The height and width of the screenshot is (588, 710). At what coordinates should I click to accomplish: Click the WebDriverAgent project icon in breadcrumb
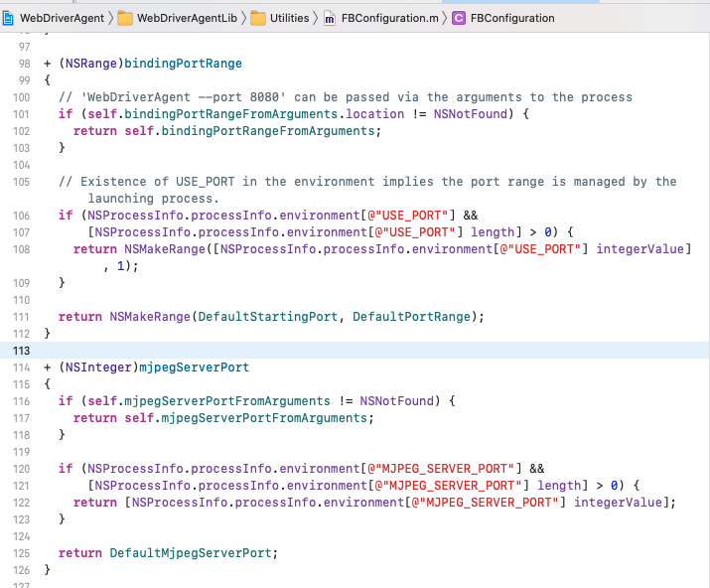pos(8,18)
